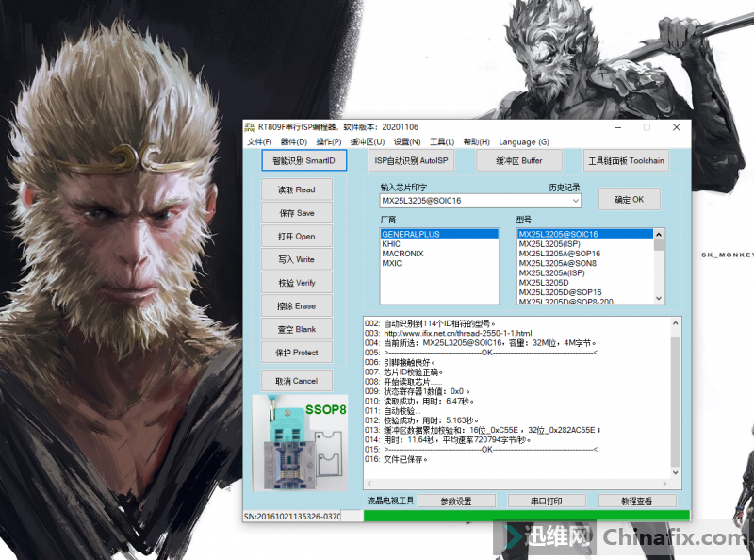Click the 智能识别 SmartID button
Viewport: 754px width, 560px height.
coord(303,160)
